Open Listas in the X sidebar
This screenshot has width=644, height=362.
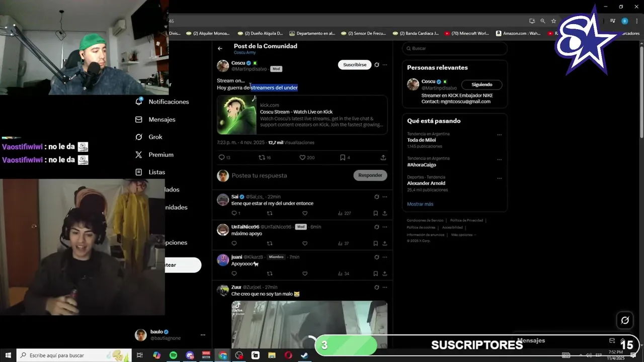[150, 172]
